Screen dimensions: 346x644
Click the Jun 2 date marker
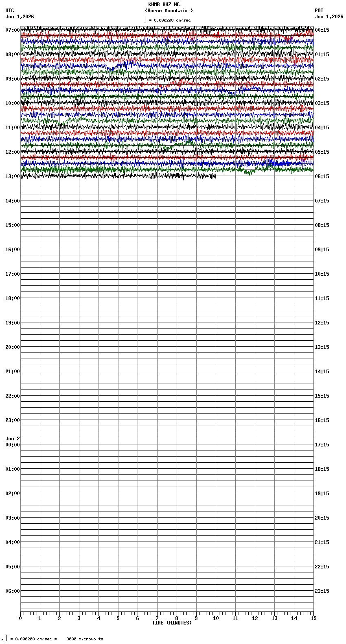pos(13,439)
